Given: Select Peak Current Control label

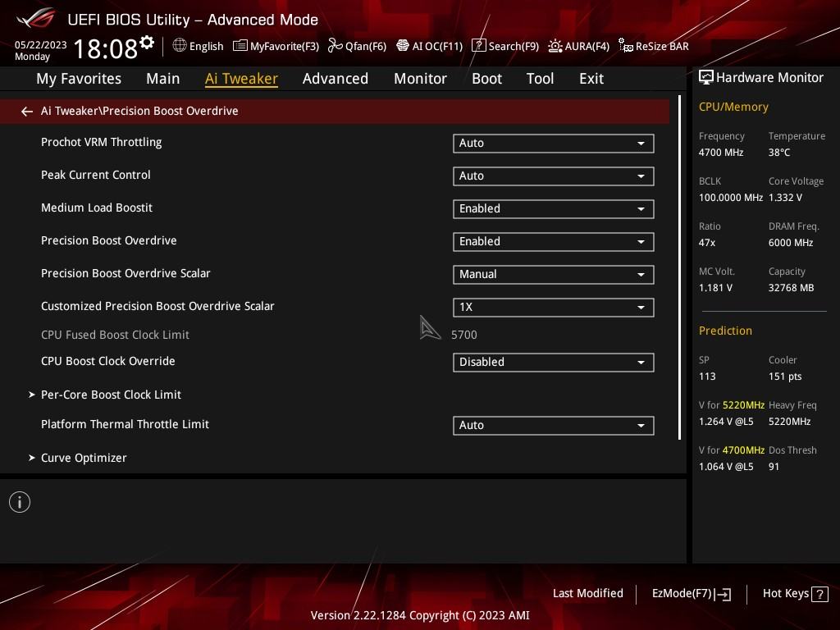Looking at the screenshot, I should coord(96,175).
